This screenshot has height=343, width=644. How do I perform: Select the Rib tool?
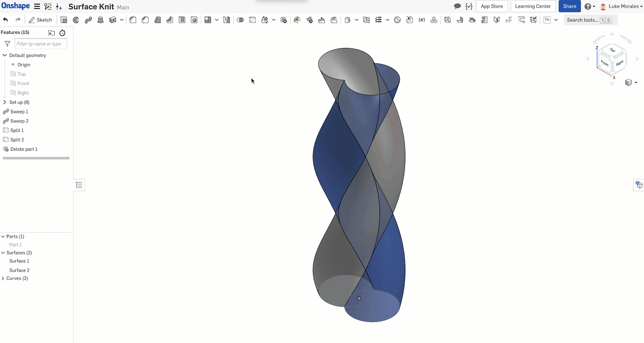[x=170, y=20]
